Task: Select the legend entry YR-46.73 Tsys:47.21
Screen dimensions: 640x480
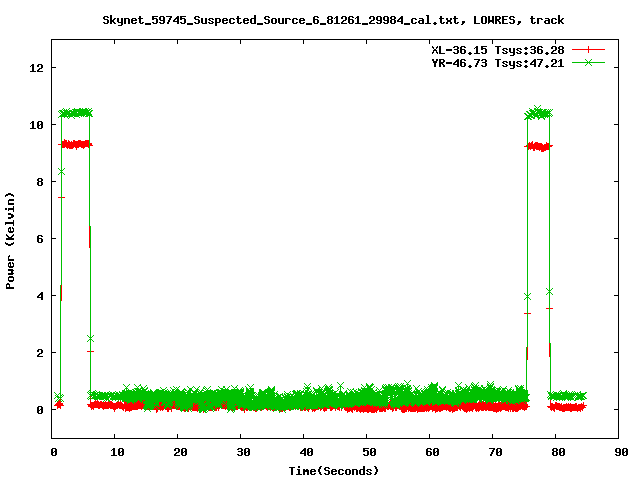Action: (x=498, y=63)
